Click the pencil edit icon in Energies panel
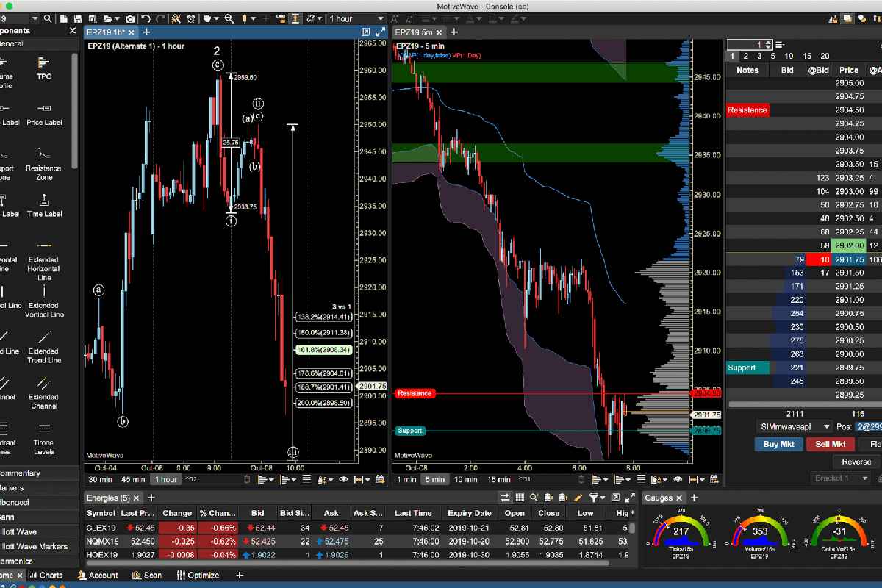882x588 pixels. [578, 498]
